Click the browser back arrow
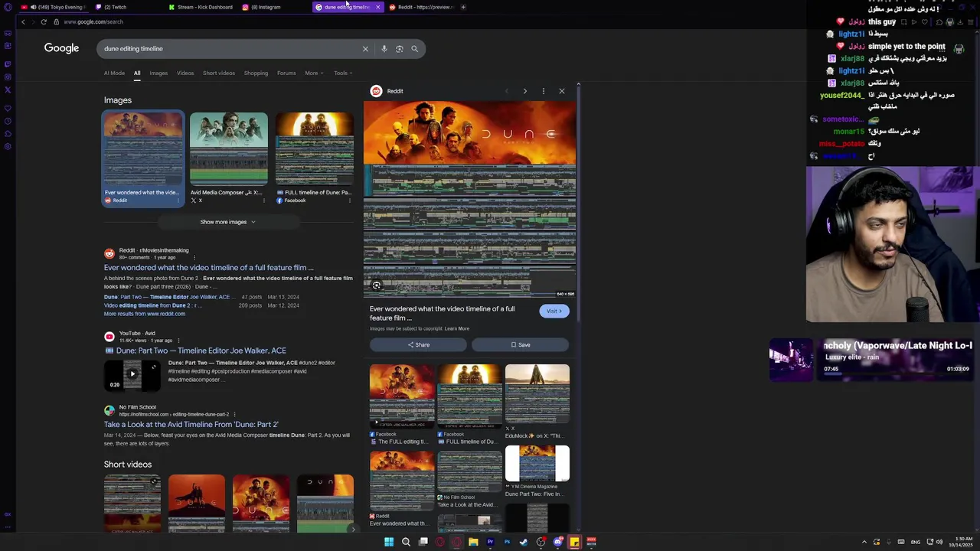This screenshot has height=551, width=980. click(x=23, y=22)
